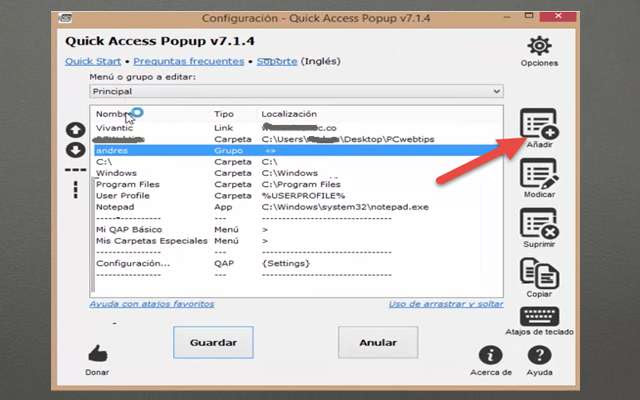Select the Vivantic row
Screen dimensions: 640x400
[x=296, y=128]
